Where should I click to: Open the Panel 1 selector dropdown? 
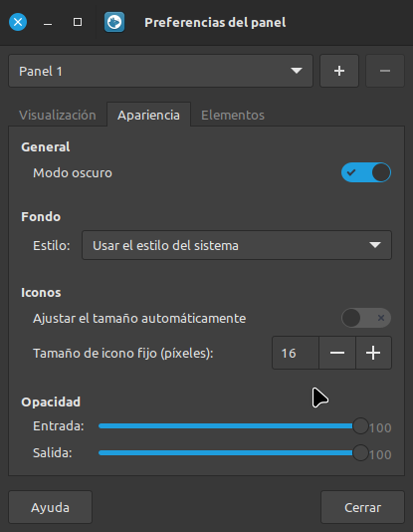(160, 71)
